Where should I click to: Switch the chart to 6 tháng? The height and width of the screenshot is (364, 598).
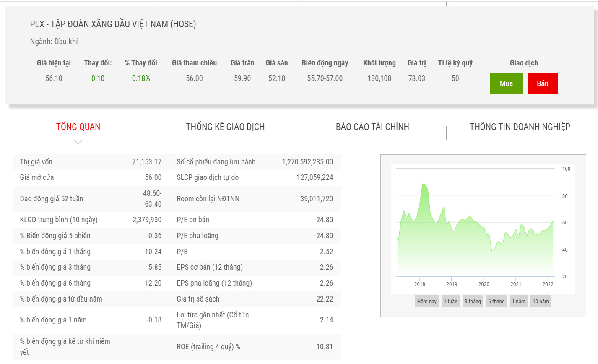496,301
